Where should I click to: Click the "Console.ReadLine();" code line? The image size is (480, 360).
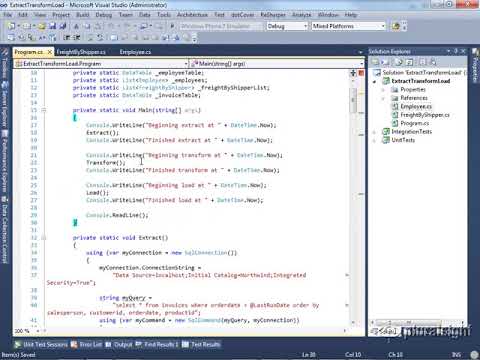tap(117, 215)
